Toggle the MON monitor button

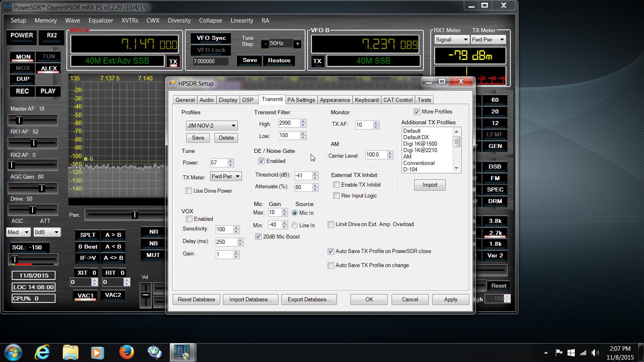23,57
